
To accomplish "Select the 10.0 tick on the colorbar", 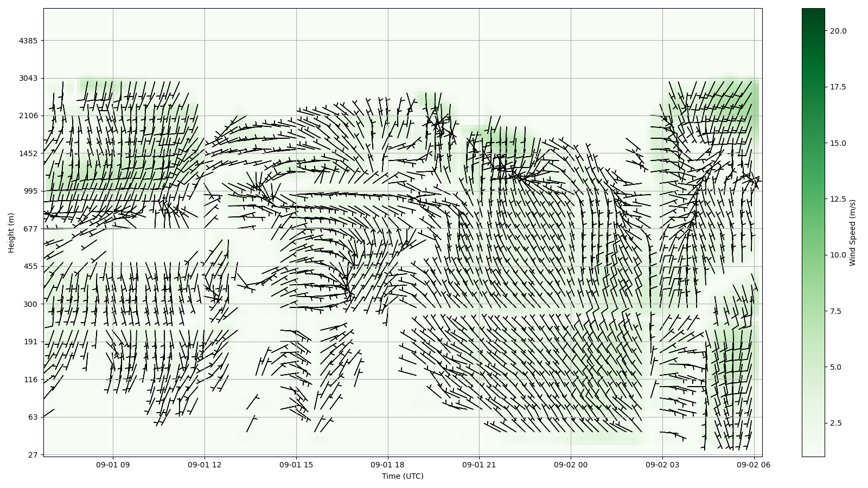I will tap(838, 255).
